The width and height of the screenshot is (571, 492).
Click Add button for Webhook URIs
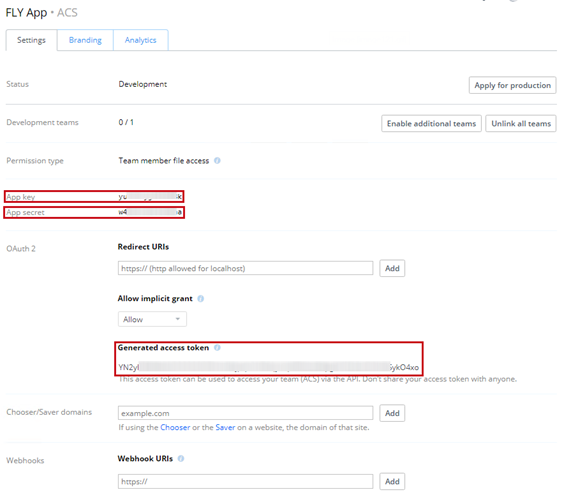click(392, 481)
